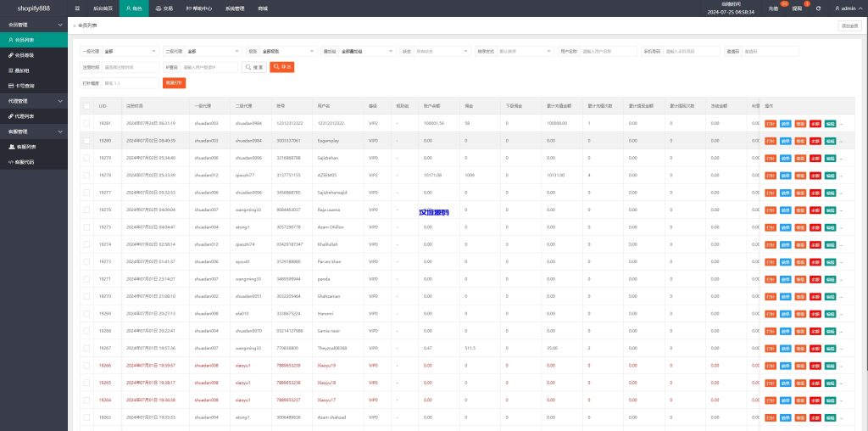
Task: Open 卡号查询 in the sidebar
Action: (x=25, y=86)
